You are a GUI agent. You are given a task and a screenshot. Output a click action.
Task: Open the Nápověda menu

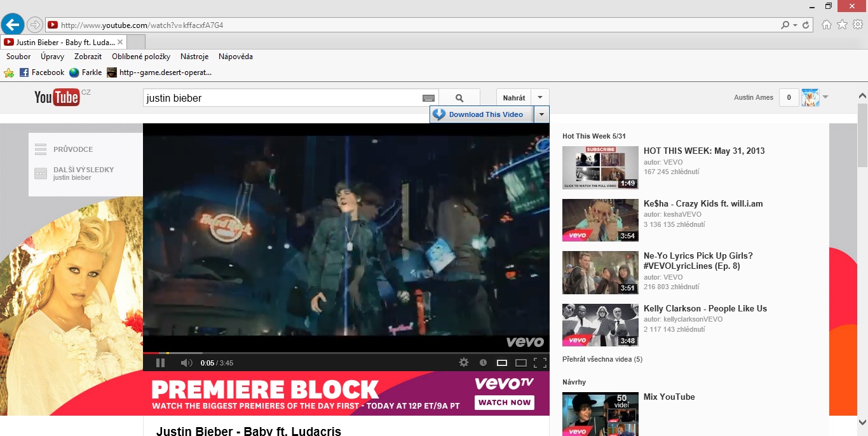tap(236, 57)
